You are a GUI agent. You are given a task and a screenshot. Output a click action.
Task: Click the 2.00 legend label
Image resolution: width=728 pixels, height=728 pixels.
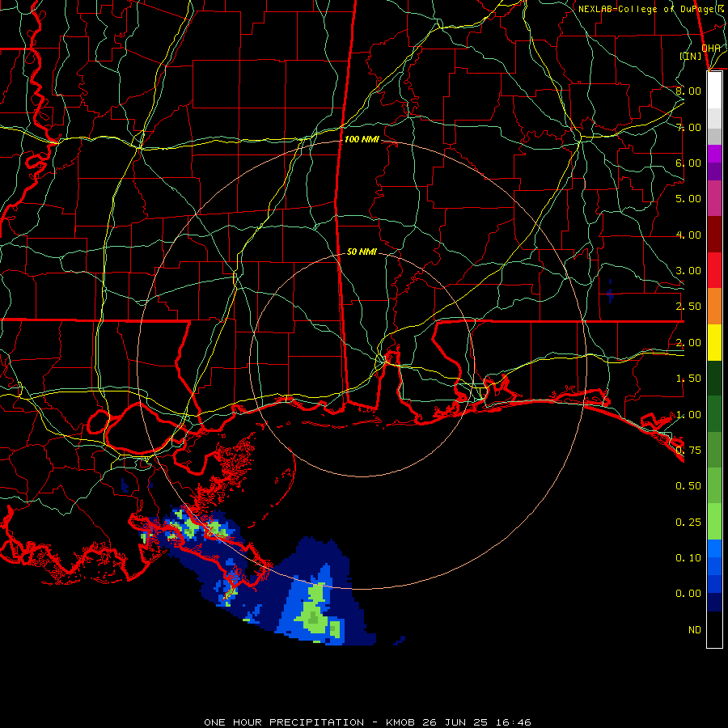[688, 343]
